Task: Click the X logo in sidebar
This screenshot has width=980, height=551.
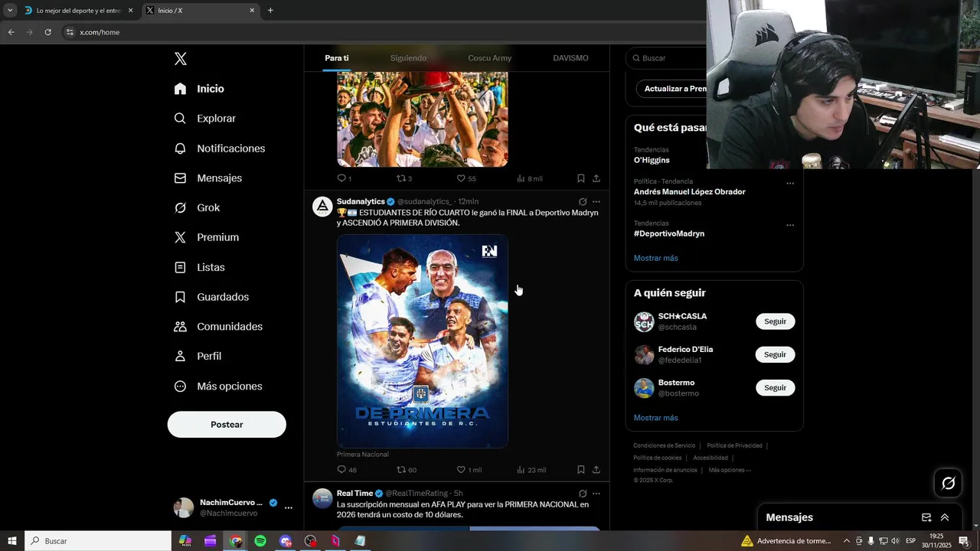Action: coord(180,59)
